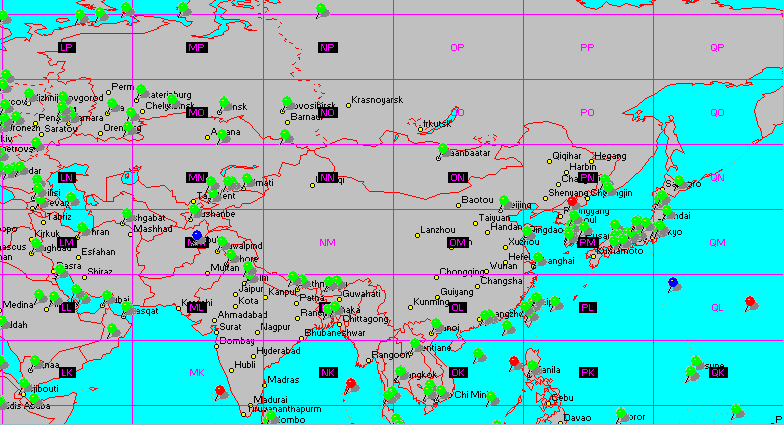Select the green pin at Tehran
Screen dimensions: 784x425
(x=82, y=228)
